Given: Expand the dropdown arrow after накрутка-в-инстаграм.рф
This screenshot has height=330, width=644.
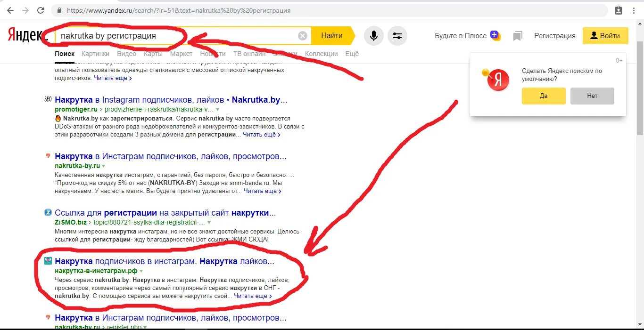Looking at the screenshot, I should [x=141, y=271].
